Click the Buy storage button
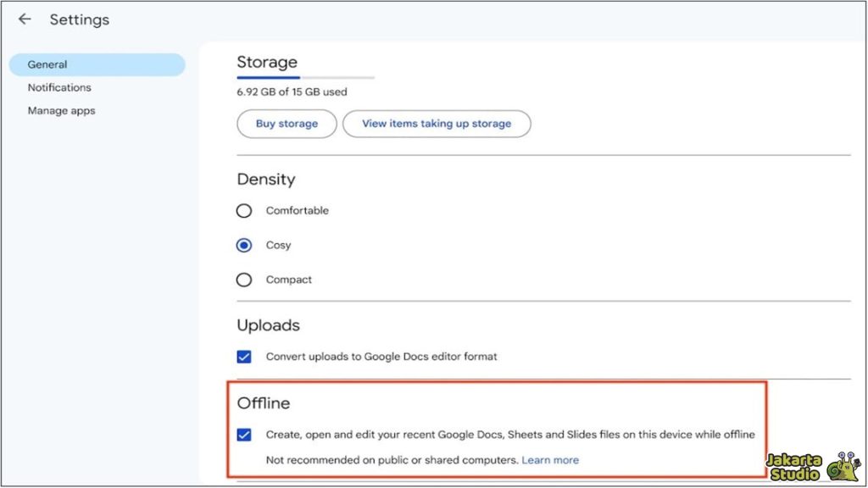 click(287, 124)
